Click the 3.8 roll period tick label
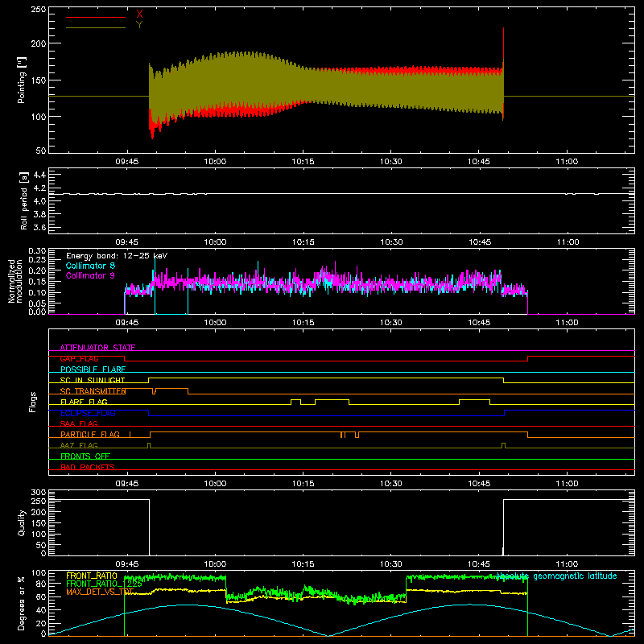The height and width of the screenshot is (644, 644). 39,214
